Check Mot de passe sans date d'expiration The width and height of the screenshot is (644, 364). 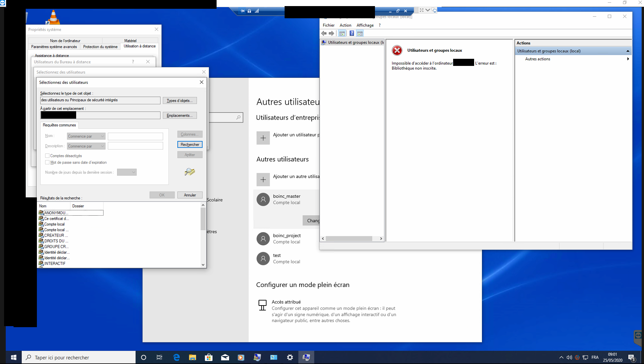tap(48, 162)
